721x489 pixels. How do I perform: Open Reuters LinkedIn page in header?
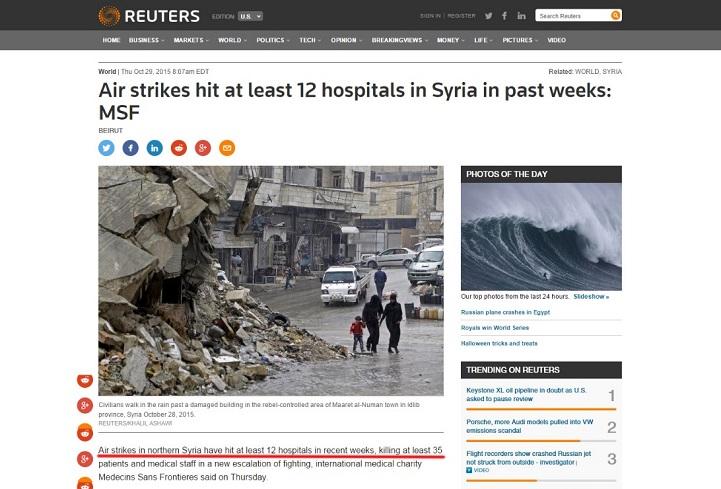[521, 16]
